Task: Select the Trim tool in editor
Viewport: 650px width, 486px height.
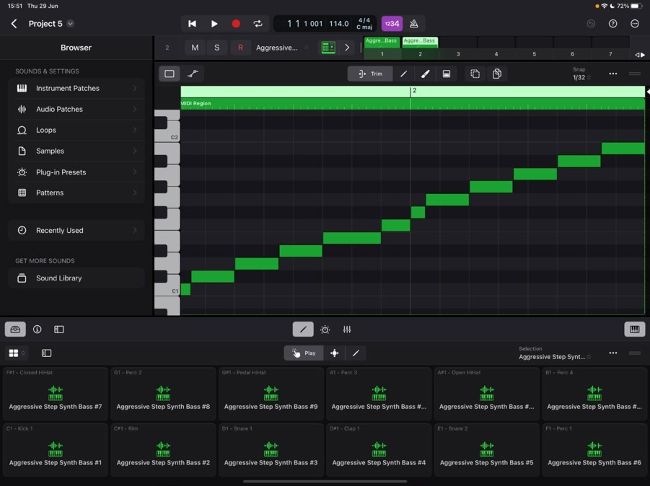Action: click(370, 73)
